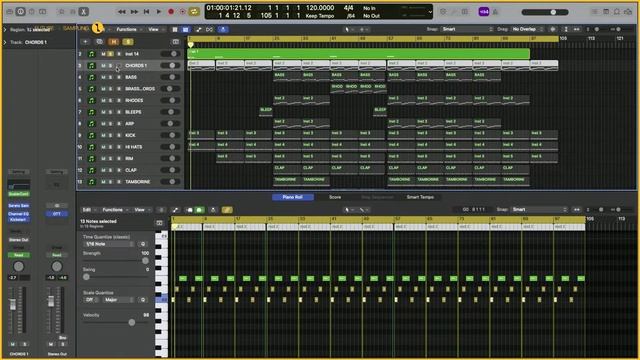Open the List Editors icon
This screenshot has height=360, width=640.
(x=595, y=12)
